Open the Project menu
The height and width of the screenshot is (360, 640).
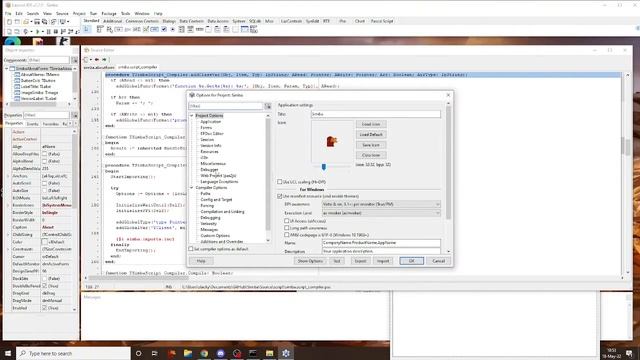[x=79, y=13]
